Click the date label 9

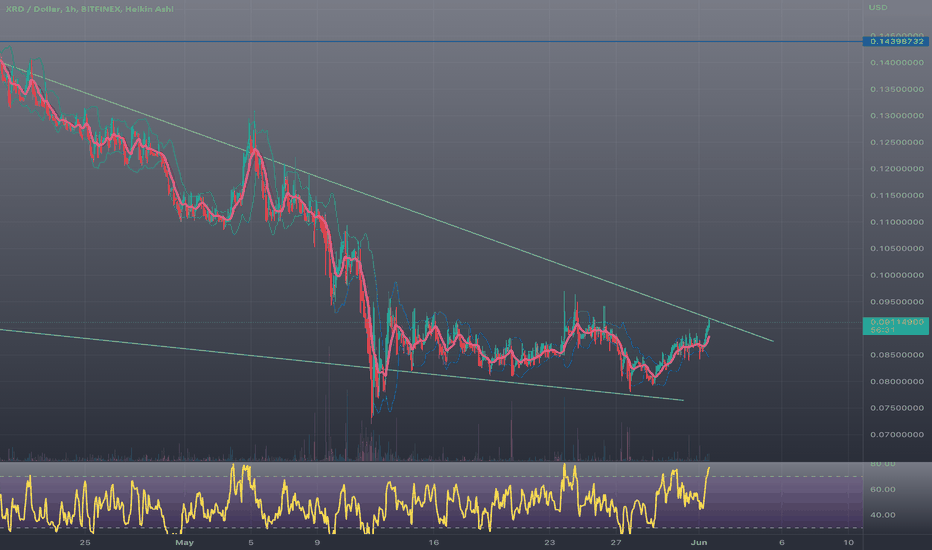(317, 542)
